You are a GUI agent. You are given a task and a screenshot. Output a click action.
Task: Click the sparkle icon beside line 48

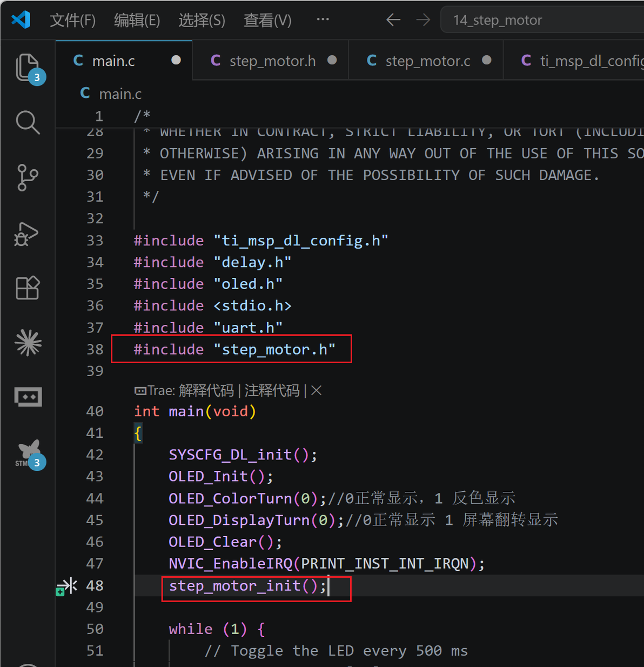coord(67,586)
